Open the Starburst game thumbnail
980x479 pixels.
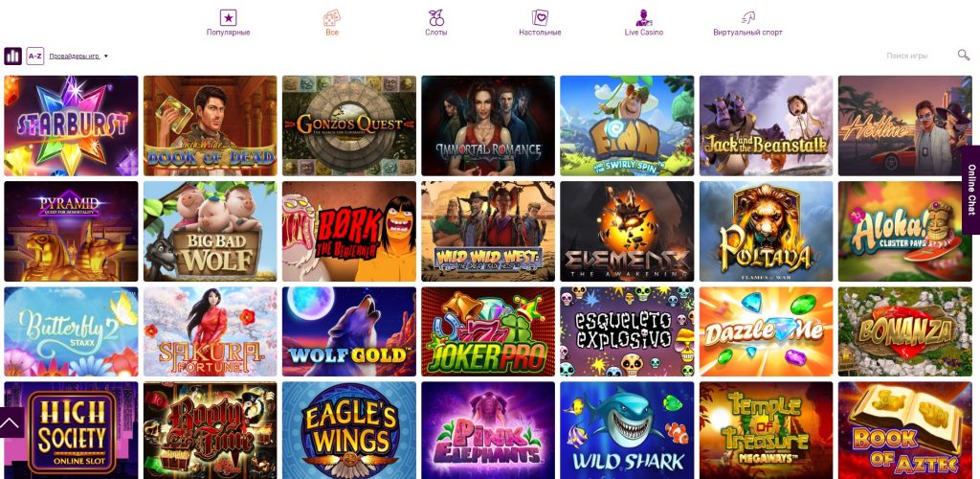[x=71, y=125]
